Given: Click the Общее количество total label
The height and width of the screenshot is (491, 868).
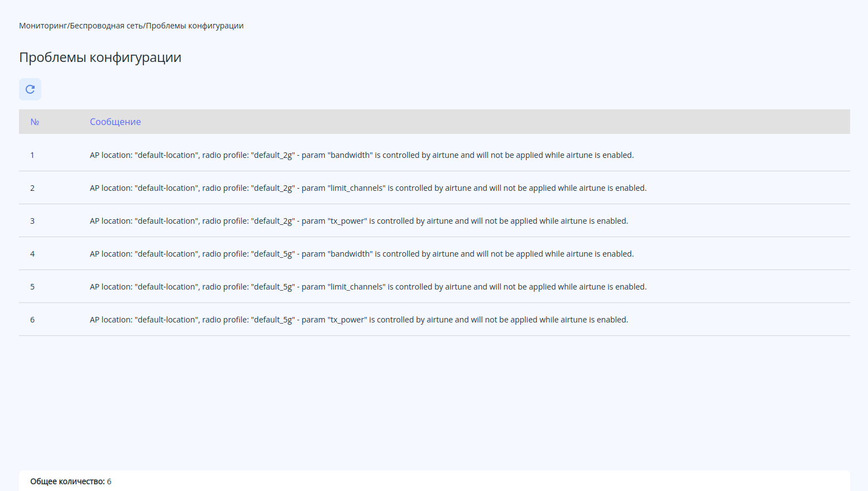Looking at the screenshot, I should [x=68, y=482].
